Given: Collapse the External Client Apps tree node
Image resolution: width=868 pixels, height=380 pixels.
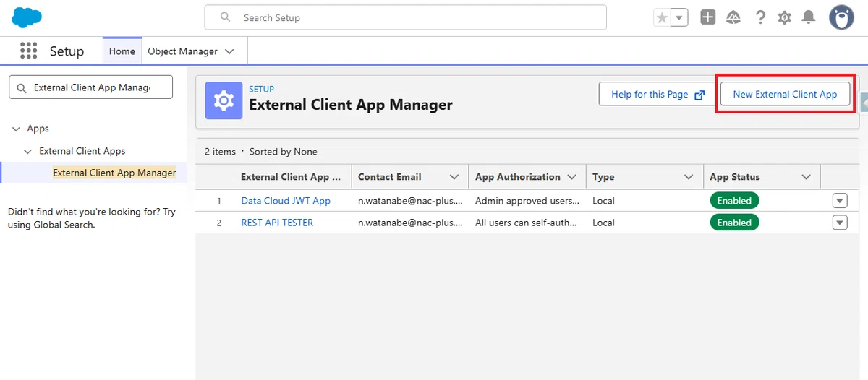Looking at the screenshot, I should tap(28, 151).
